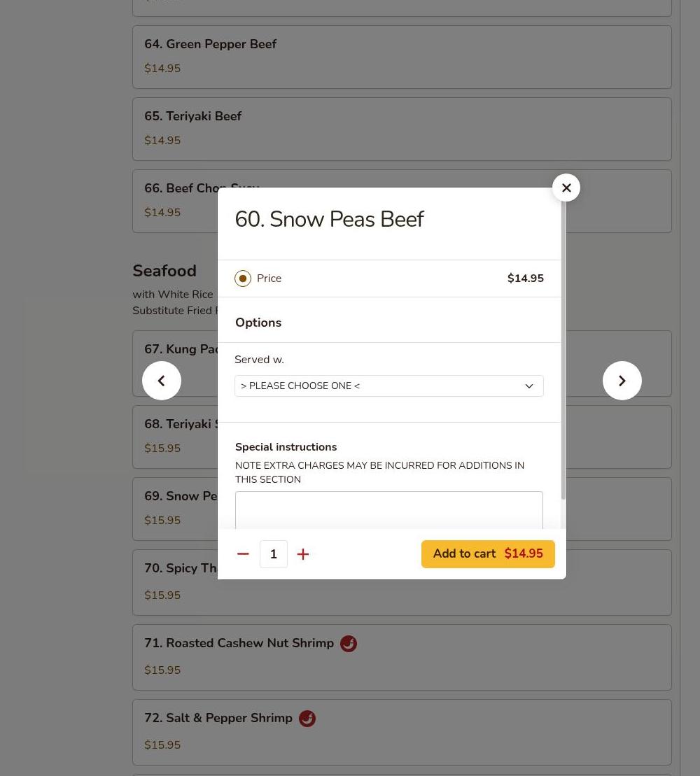Viewport: 700px width, 776px height.
Task: Go to the next menu item arrow
Action: pos(622,381)
